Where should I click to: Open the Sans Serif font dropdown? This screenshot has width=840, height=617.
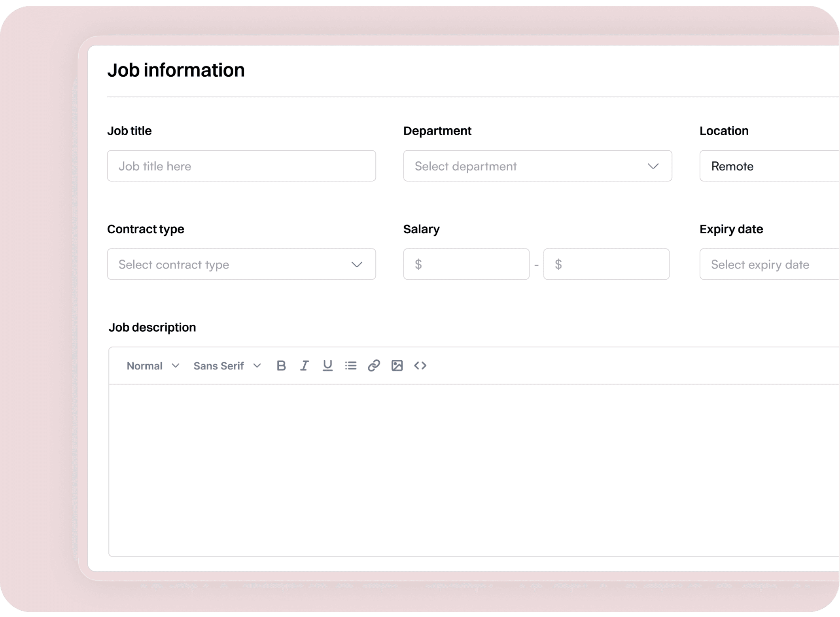(227, 366)
